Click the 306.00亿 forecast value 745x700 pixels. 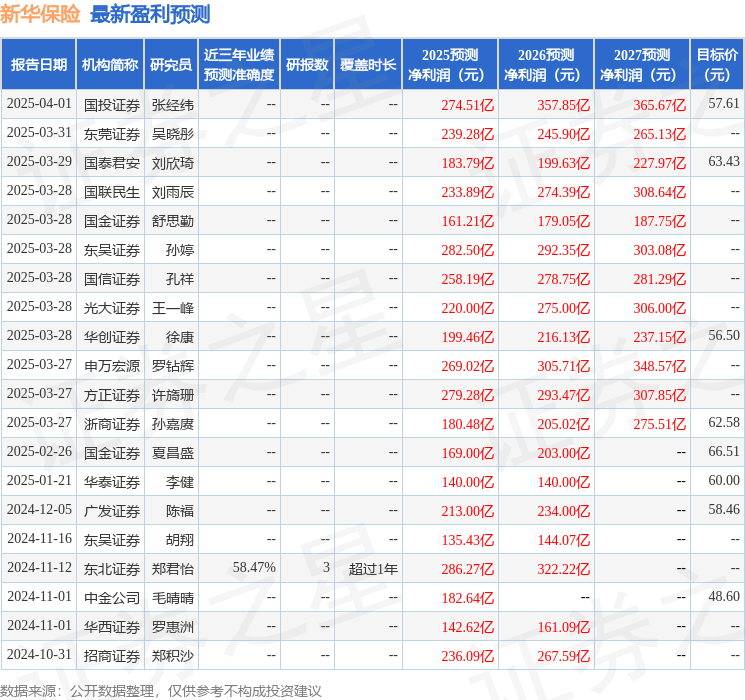click(659, 308)
